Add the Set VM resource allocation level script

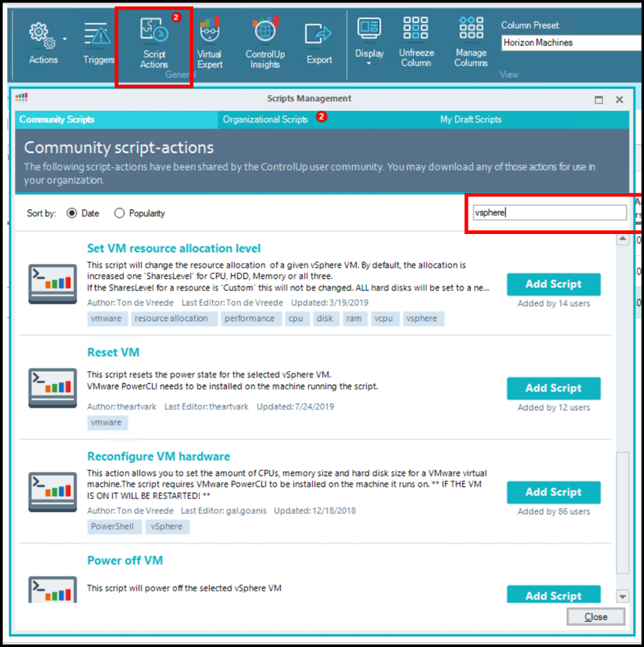tap(554, 284)
